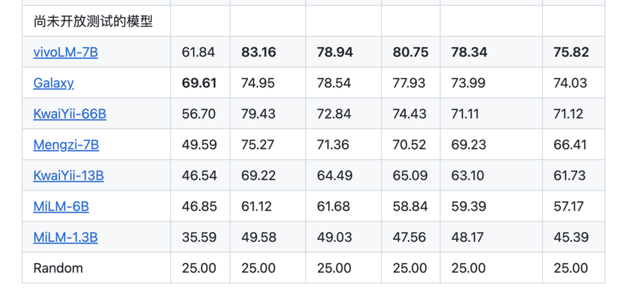Click the 61.12 score in MiLM-6B row
This screenshot has height=296, width=644.
(256, 206)
